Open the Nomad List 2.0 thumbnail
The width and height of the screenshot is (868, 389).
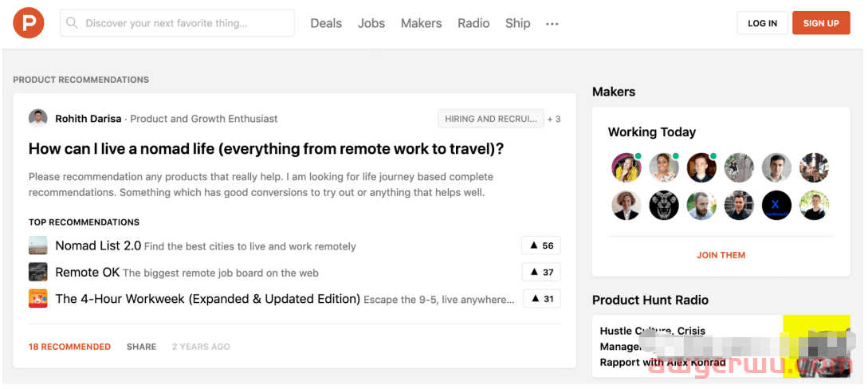tap(38, 246)
